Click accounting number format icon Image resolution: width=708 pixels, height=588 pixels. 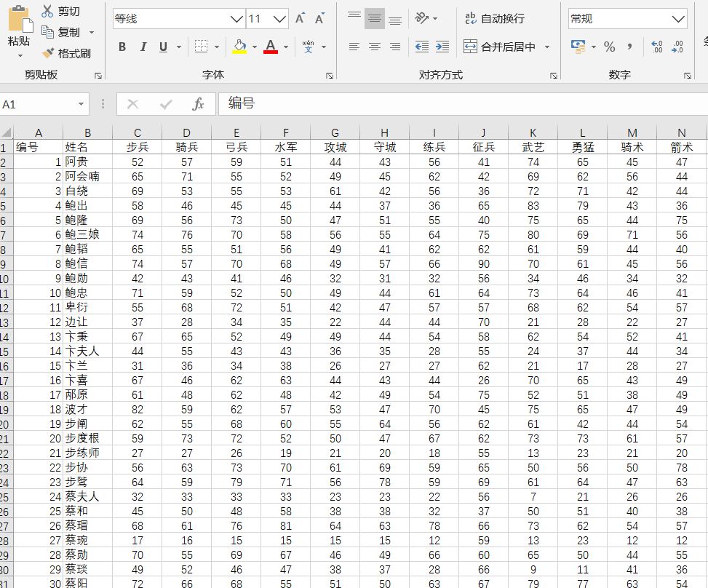point(578,46)
